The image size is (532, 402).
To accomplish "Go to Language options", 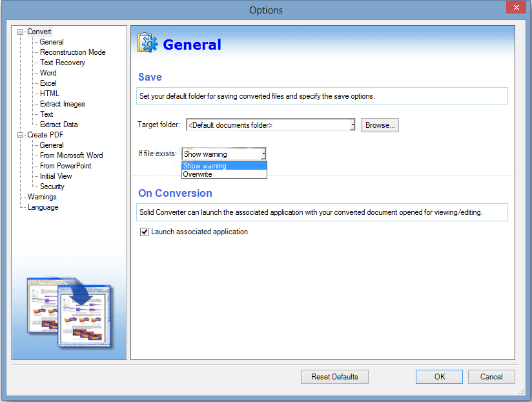I will 43,207.
